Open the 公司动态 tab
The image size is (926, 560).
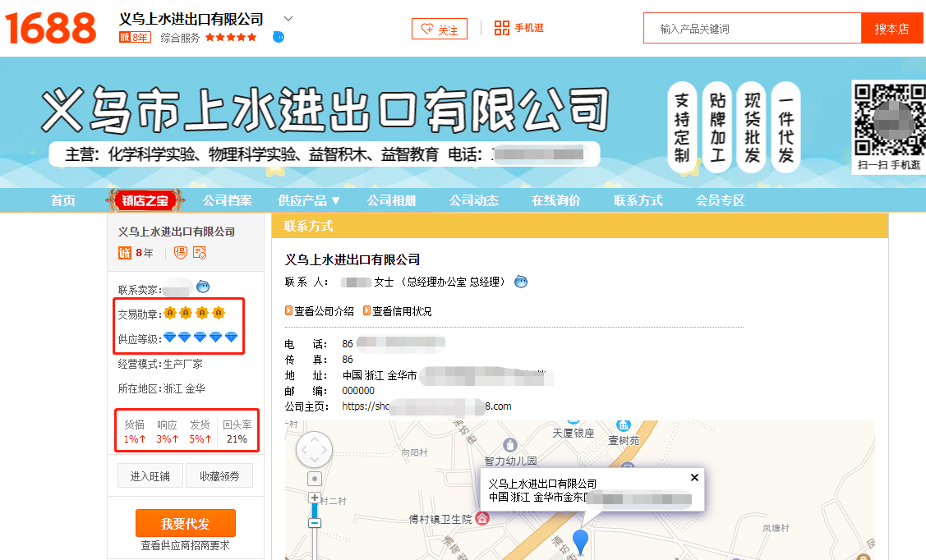click(473, 200)
